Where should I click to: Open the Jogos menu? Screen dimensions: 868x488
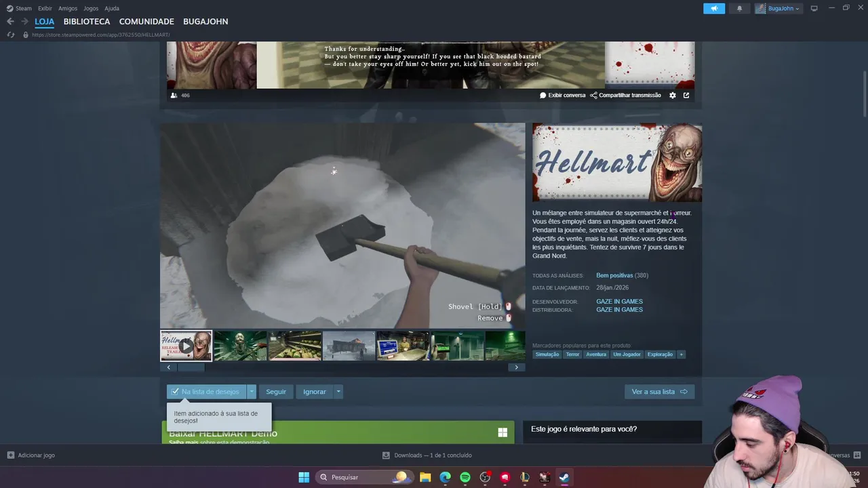tap(91, 8)
